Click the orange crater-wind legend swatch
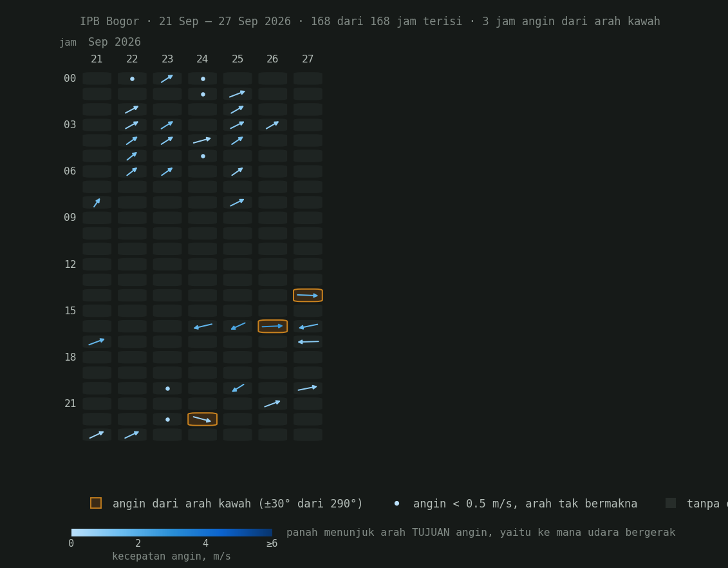This screenshot has width=728, height=568. click(x=96, y=503)
